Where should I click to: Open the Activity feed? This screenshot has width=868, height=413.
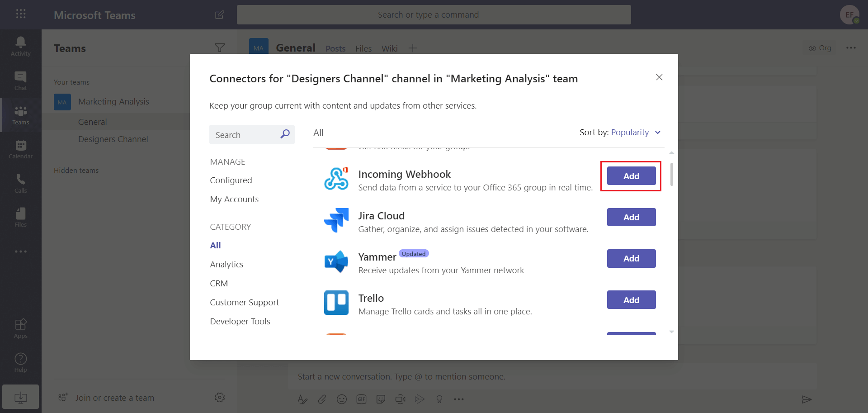[20, 45]
